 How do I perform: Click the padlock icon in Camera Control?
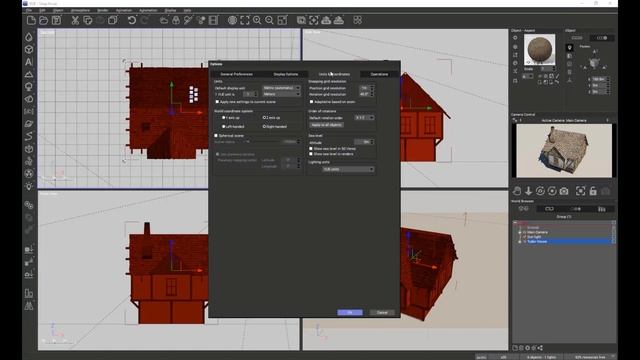(x=593, y=191)
